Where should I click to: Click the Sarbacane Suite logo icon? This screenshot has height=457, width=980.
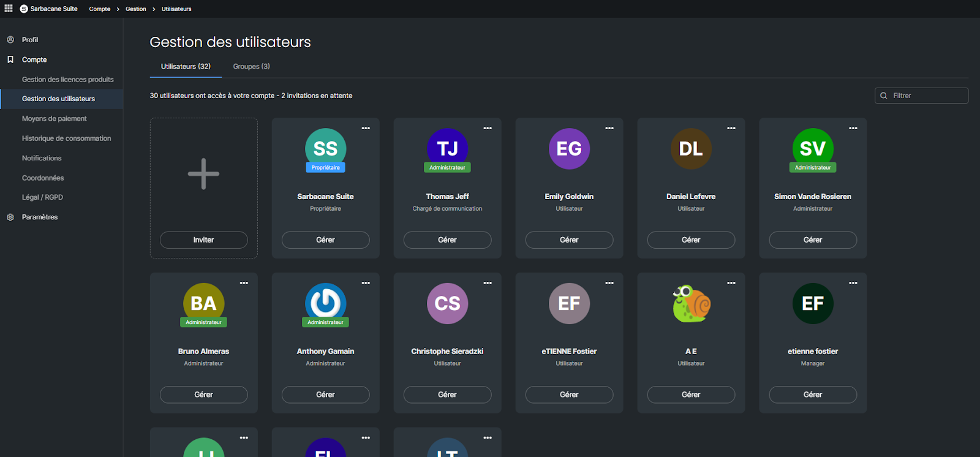(x=24, y=9)
